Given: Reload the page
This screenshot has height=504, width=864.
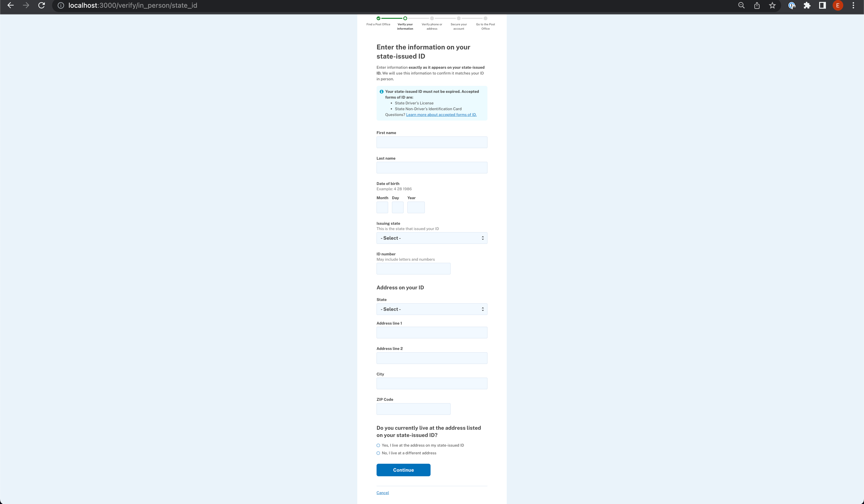Looking at the screenshot, I should click(41, 6).
